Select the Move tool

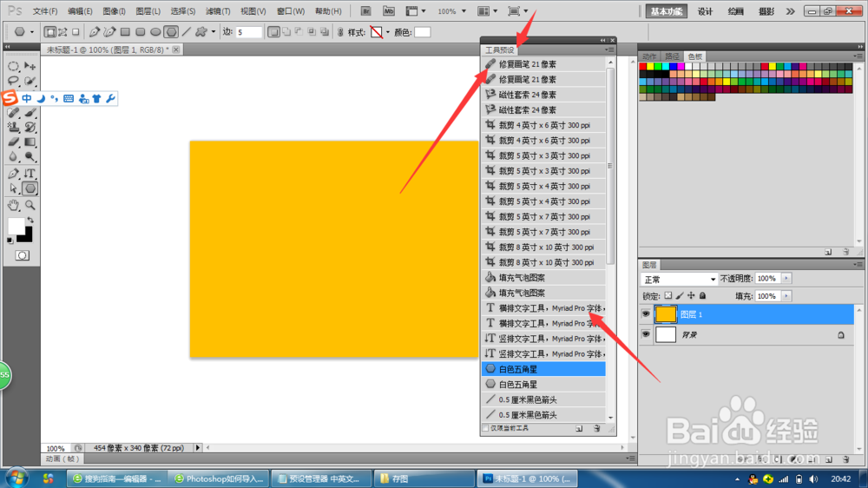30,67
